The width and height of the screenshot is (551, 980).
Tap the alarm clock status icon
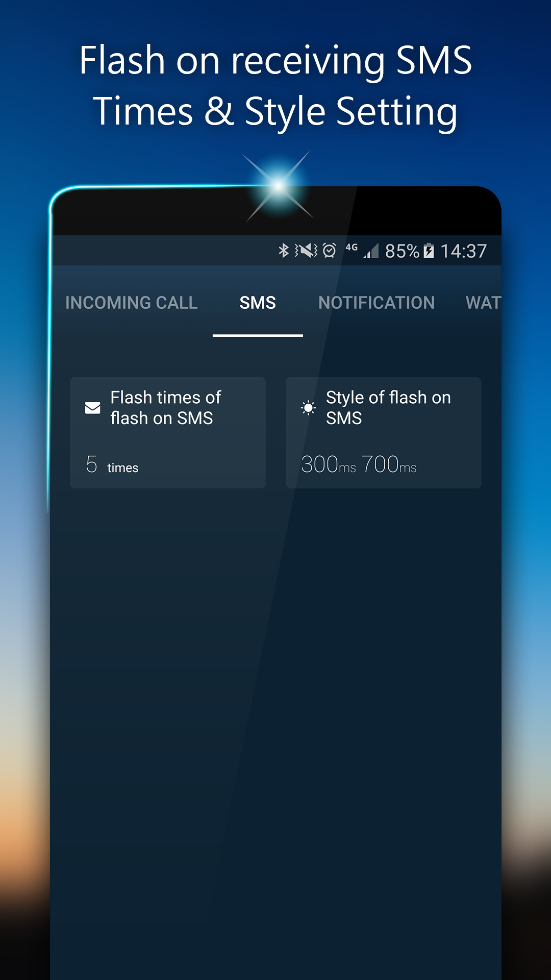[330, 251]
